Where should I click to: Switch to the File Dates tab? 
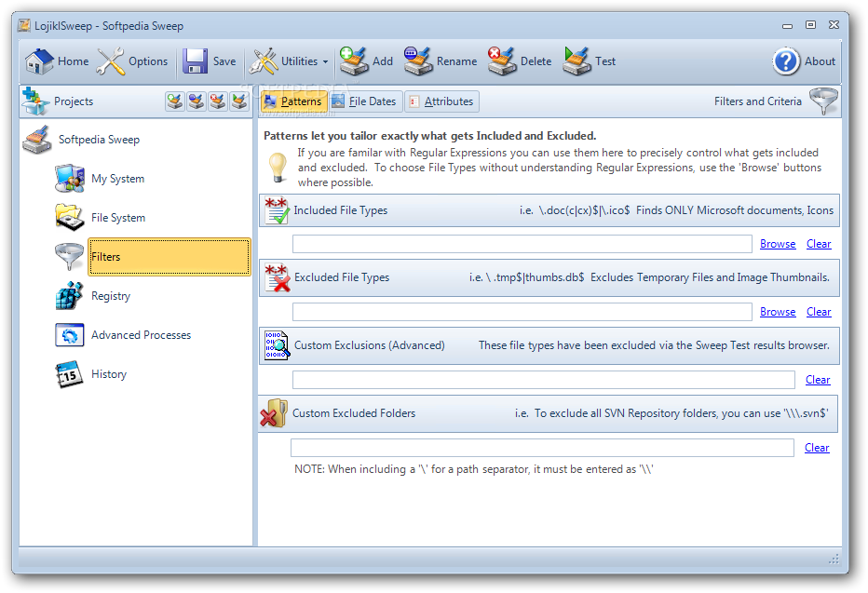click(365, 101)
